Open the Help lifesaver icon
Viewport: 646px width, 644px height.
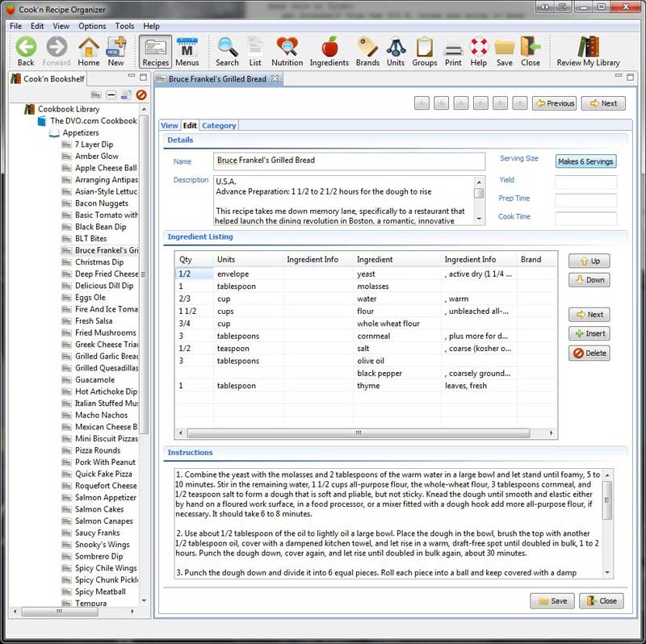(479, 52)
